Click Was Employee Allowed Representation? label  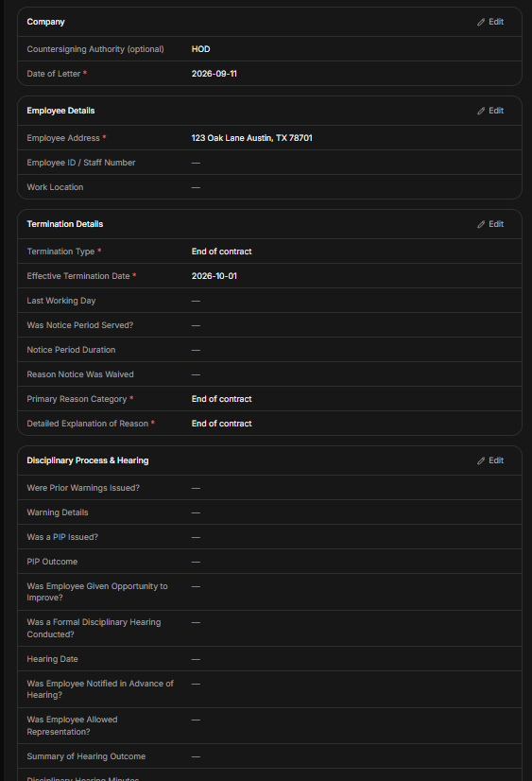pyautogui.click(x=72, y=726)
